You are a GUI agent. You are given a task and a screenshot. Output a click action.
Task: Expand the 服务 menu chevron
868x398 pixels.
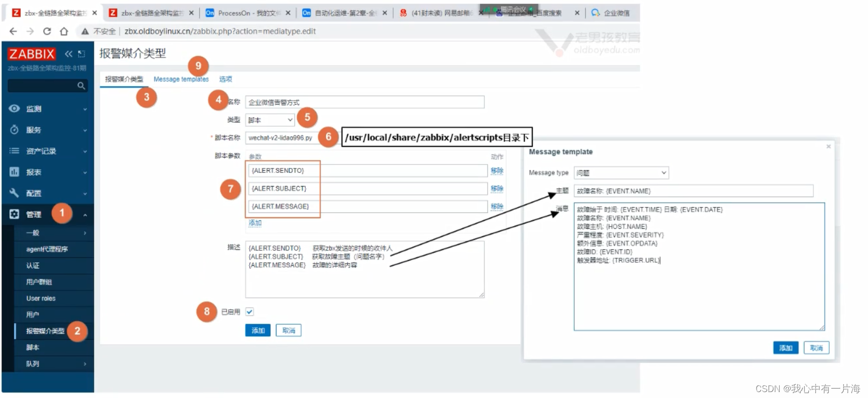click(x=85, y=130)
